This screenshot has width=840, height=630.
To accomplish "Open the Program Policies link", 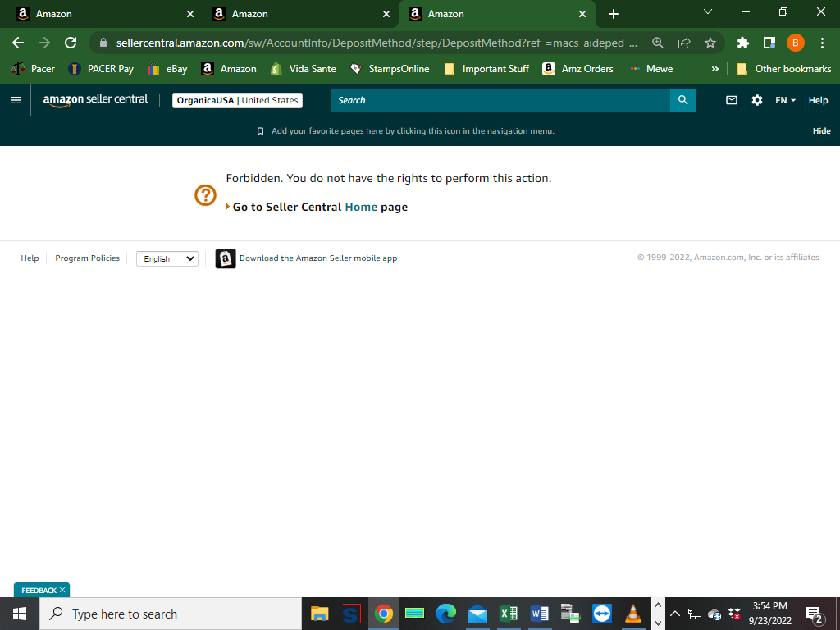I will pyautogui.click(x=87, y=258).
